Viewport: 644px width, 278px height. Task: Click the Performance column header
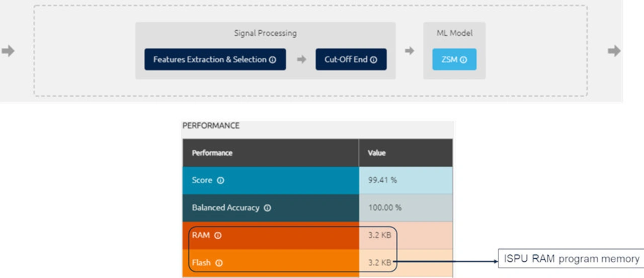pos(212,153)
